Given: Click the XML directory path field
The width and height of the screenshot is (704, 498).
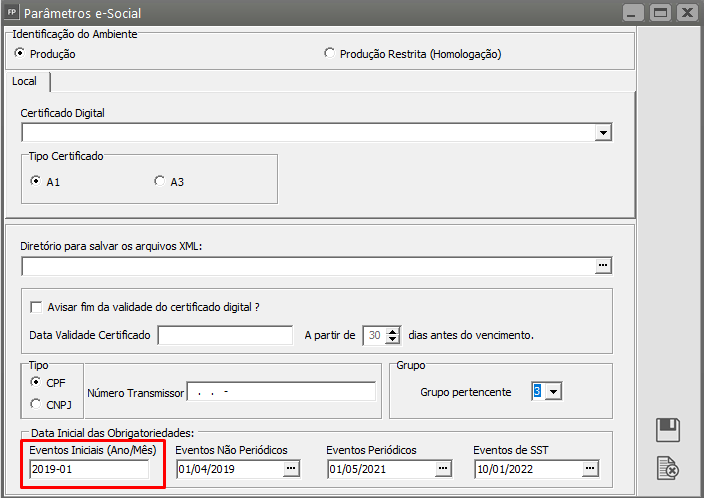Looking at the screenshot, I should pos(308,266).
